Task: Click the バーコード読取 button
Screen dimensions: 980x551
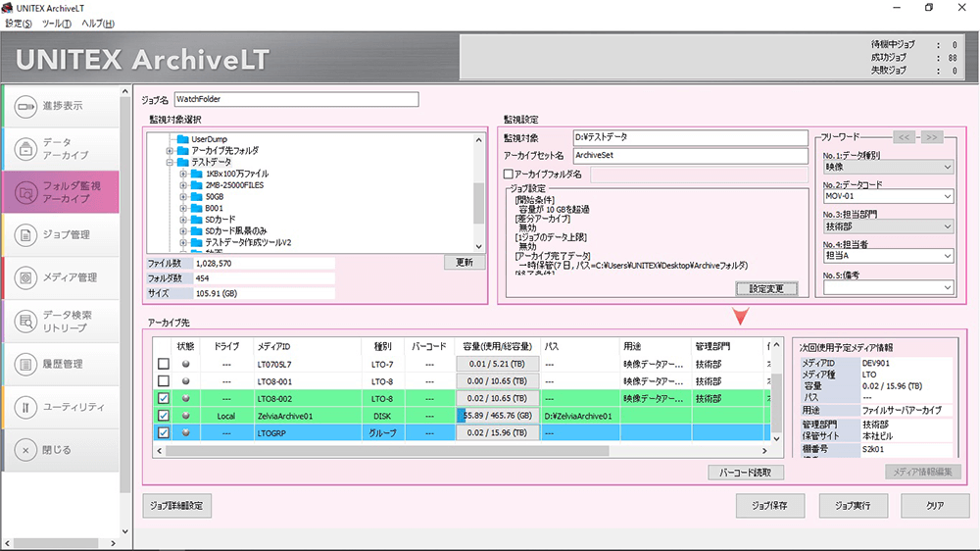Action: (745, 473)
